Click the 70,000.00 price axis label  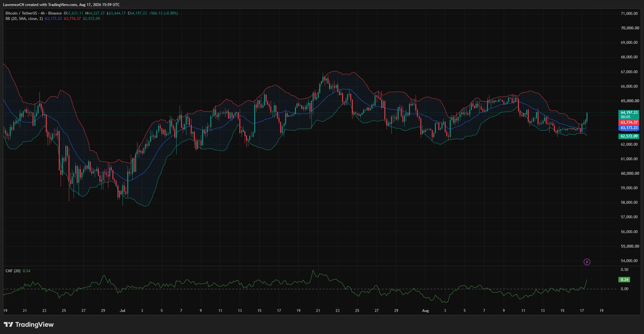coord(629,28)
